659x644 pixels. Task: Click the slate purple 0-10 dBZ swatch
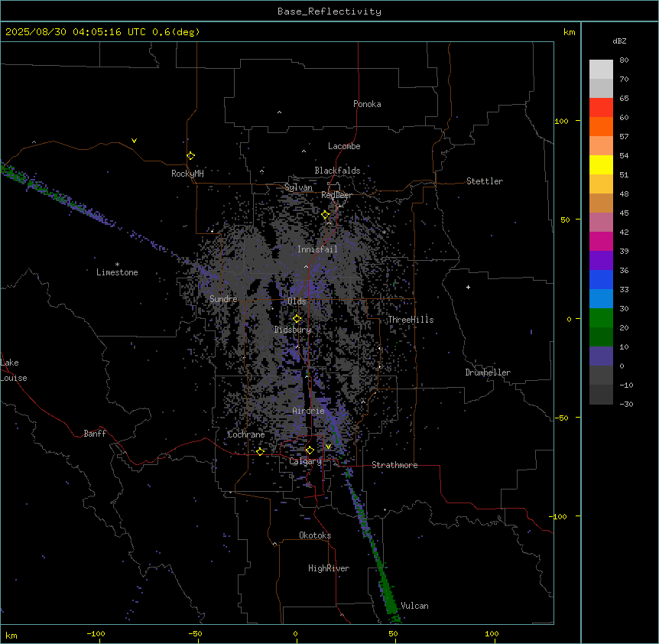601,356
